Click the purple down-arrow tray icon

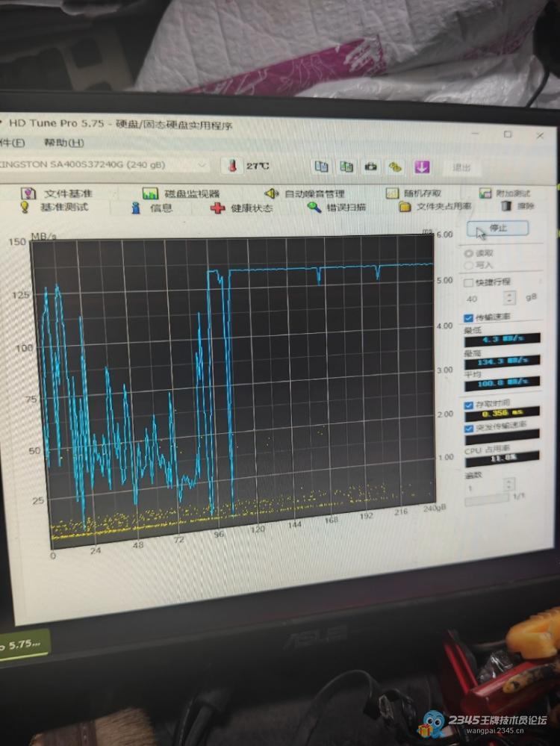tap(422, 167)
